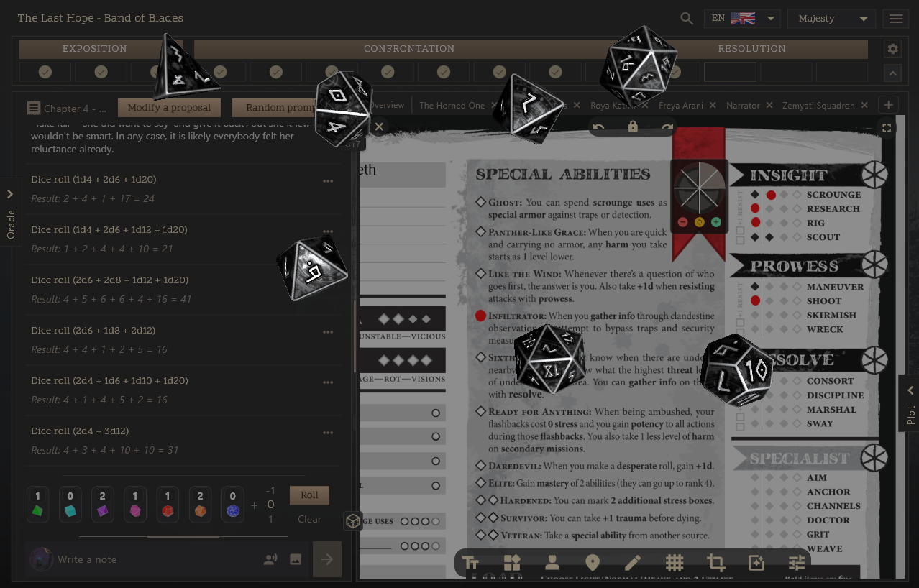Select the crop tool in the sheet toolbar
Screen dimensions: 919x588
point(715,563)
